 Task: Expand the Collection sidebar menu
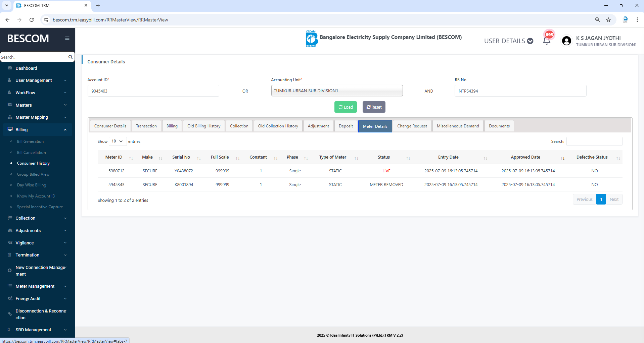37,218
